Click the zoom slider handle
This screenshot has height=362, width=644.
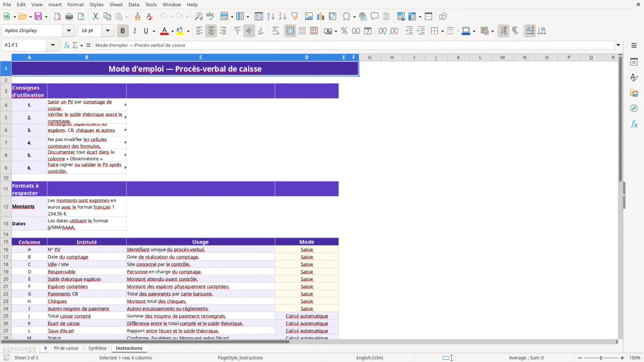pyautogui.click(x=601, y=358)
